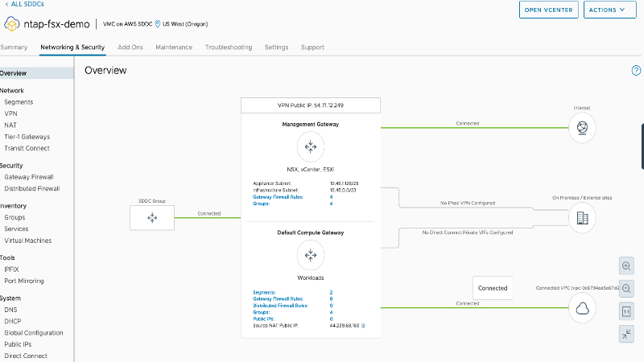Click the Default Compute Gateway router icon
The width and height of the screenshot is (644, 362).
tap(310, 256)
